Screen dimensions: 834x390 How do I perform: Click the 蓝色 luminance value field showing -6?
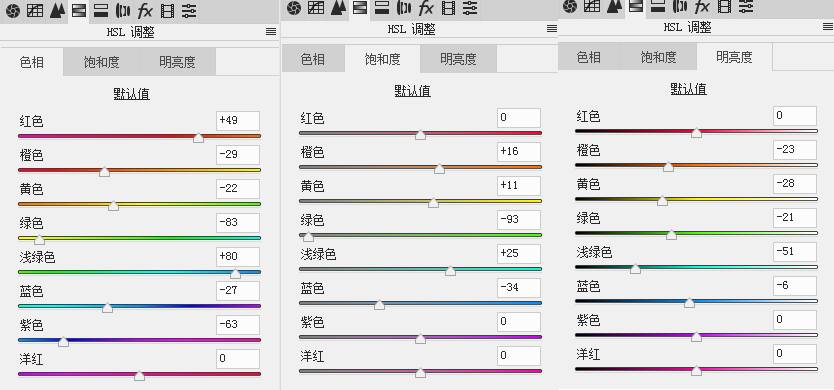(x=795, y=286)
